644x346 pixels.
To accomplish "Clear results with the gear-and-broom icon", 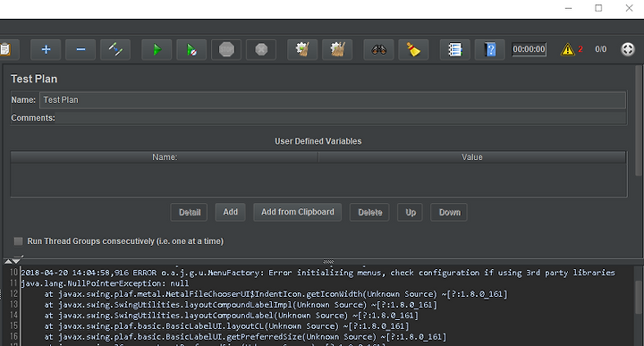I will [302, 50].
